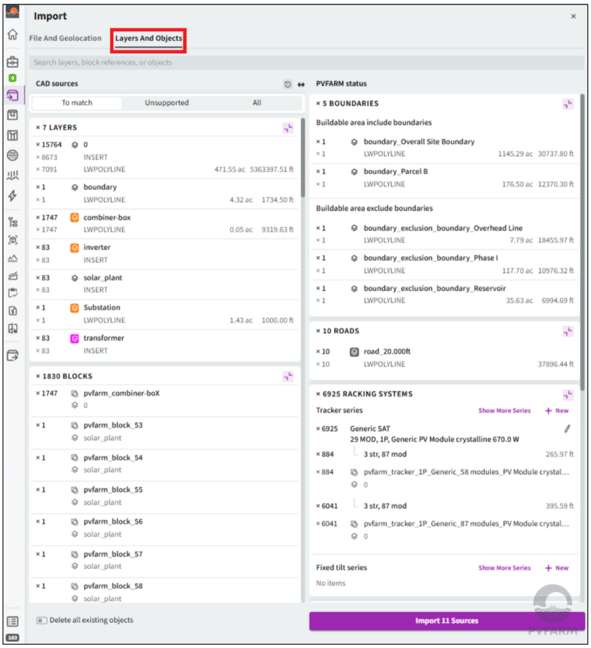Click the search layers input field
This screenshot has height=648, width=591.
point(306,62)
